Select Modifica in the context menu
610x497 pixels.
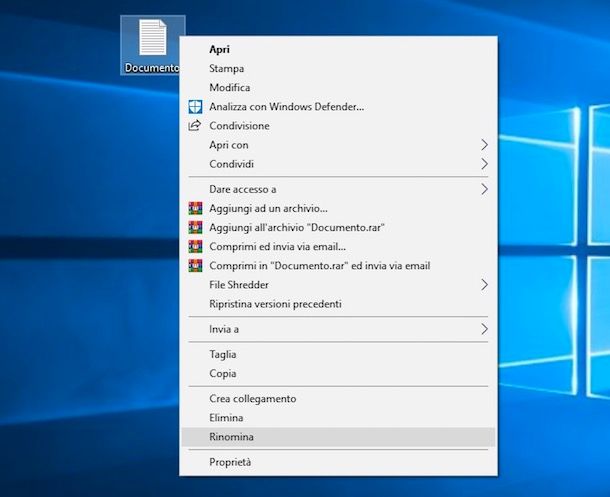click(x=338, y=88)
